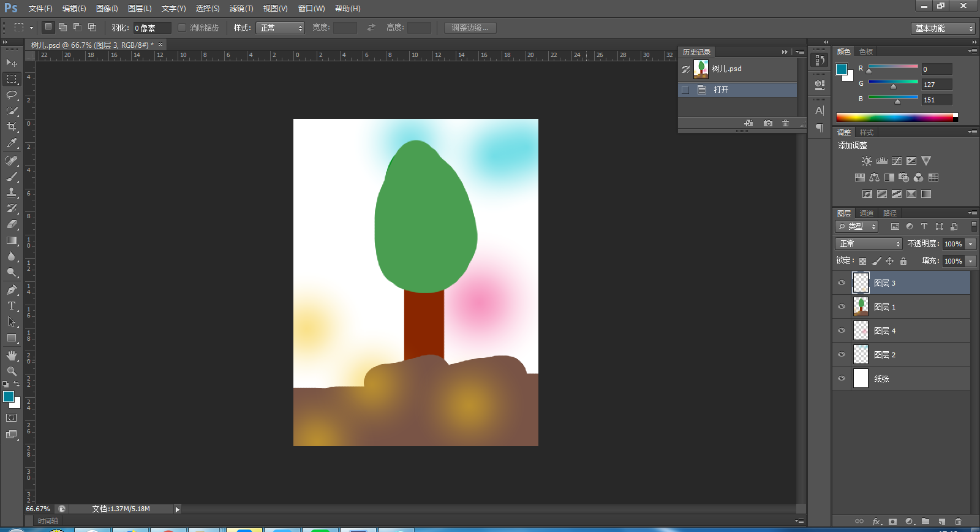Hide the 图层 3 layer

[x=842, y=283]
